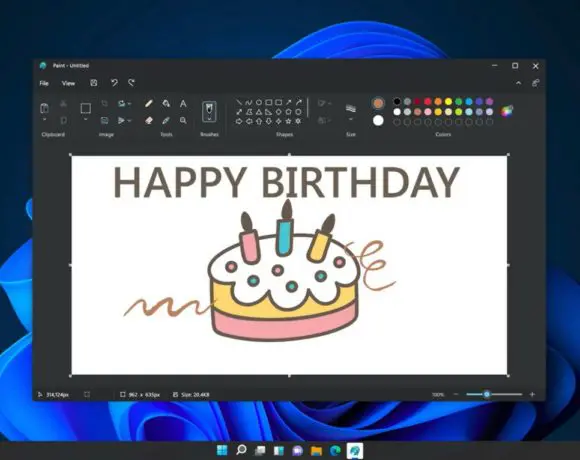
Task: Click the Share icon in menu bar
Action: (536, 83)
